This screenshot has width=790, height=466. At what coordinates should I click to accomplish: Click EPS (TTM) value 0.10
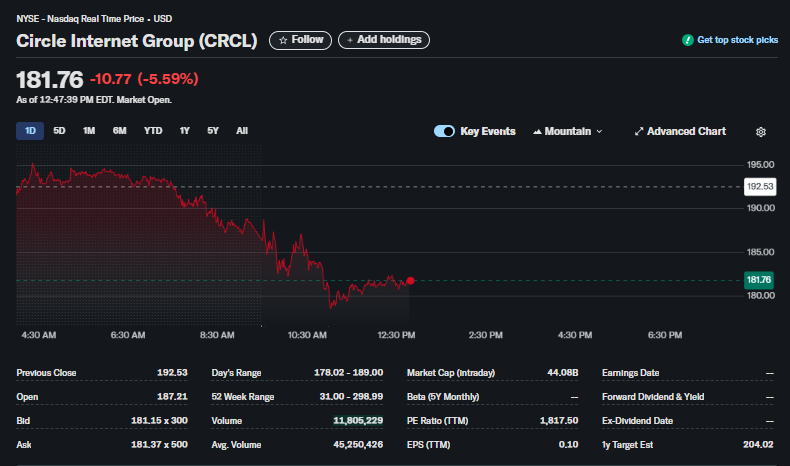click(x=568, y=444)
